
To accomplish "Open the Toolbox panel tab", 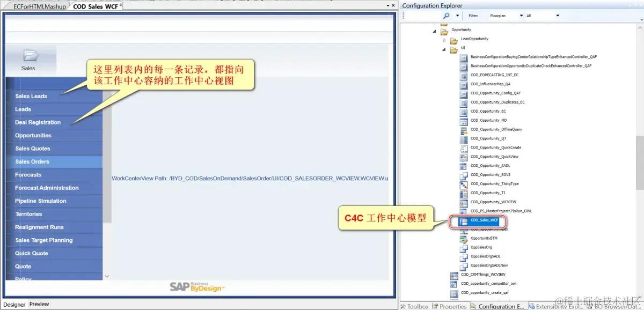I will (414, 306).
